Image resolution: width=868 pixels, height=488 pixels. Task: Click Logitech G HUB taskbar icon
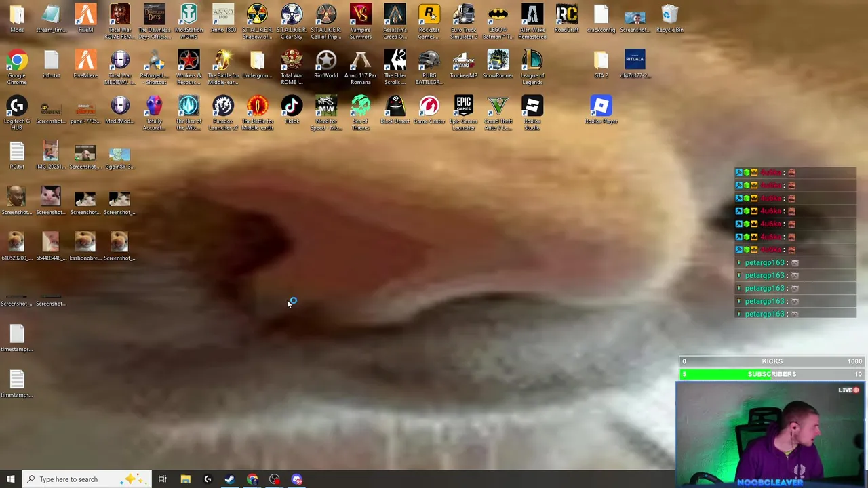click(208, 479)
